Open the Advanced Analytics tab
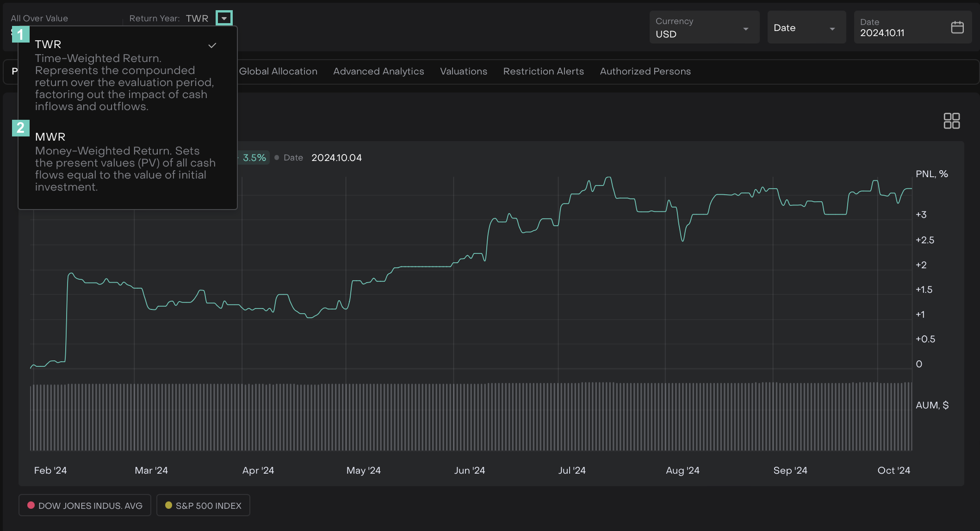 click(378, 71)
